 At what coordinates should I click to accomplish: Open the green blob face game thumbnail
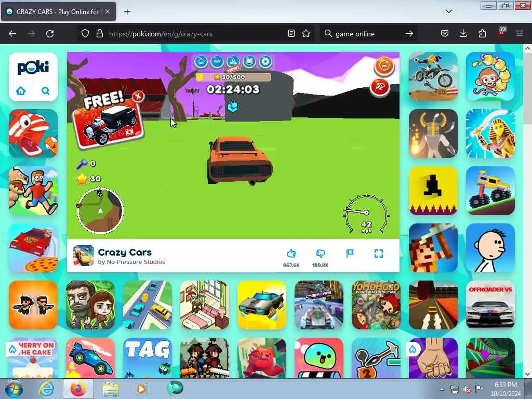coord(319,358)
